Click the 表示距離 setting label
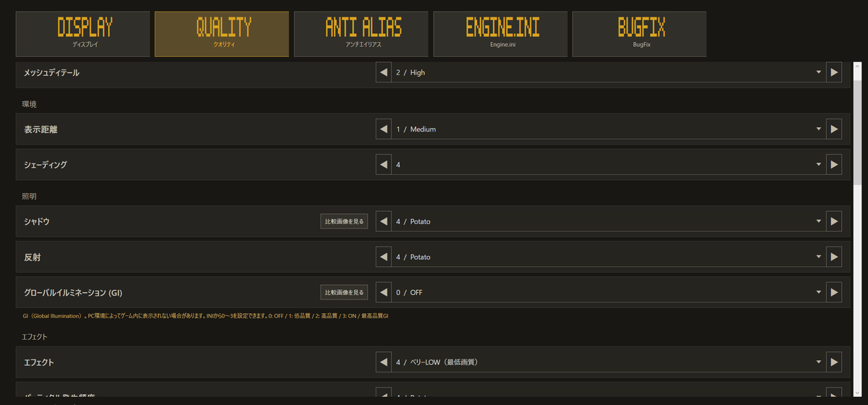Image resolution: width=868 pixels, height=405 pixels. (41, 129)
